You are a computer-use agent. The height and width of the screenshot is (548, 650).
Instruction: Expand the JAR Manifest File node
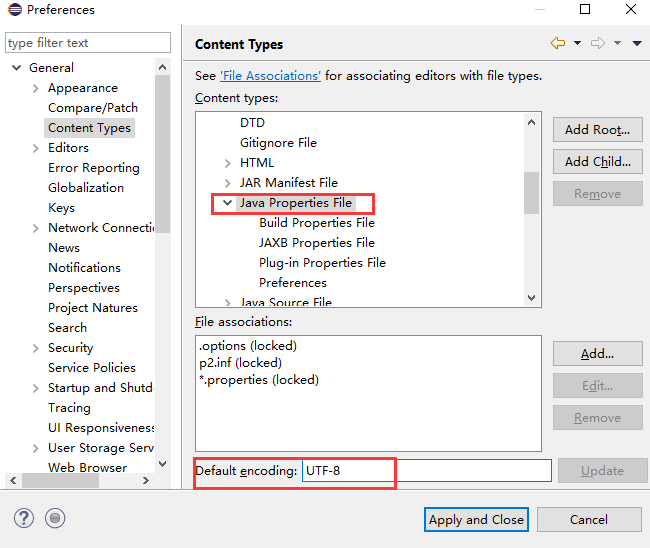pos(227,183)
